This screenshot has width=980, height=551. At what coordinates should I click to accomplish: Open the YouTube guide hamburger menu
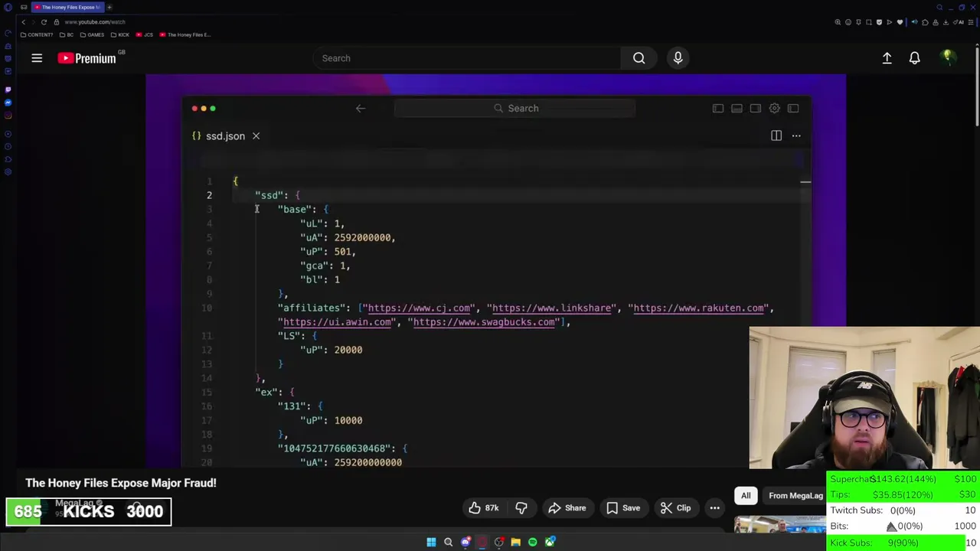[x=37, y=58]
